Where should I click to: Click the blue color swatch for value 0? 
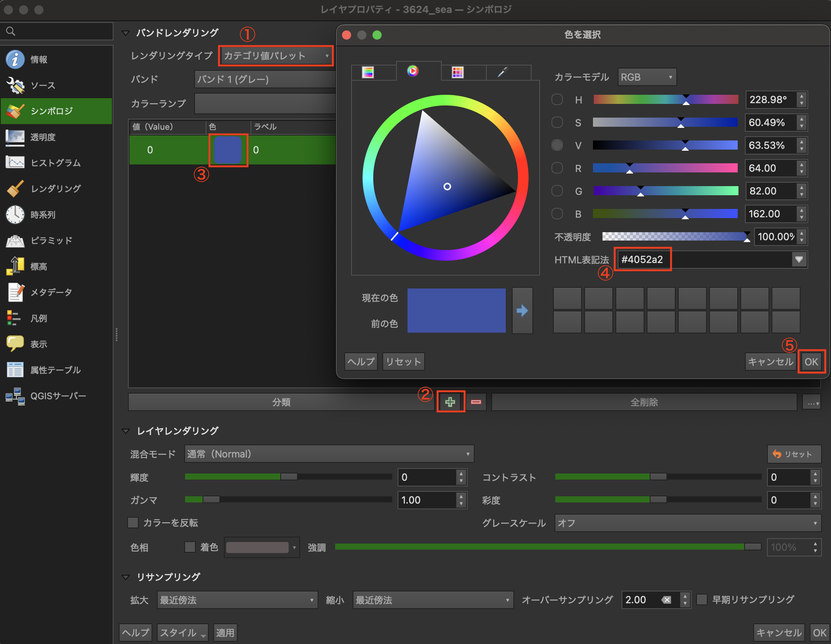click(x=228, y=150)
